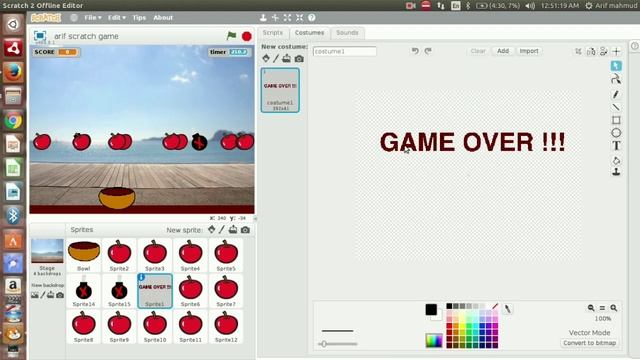Pick the Pencil tool
The height and width of the screenshot is (360, 640).
616,94
